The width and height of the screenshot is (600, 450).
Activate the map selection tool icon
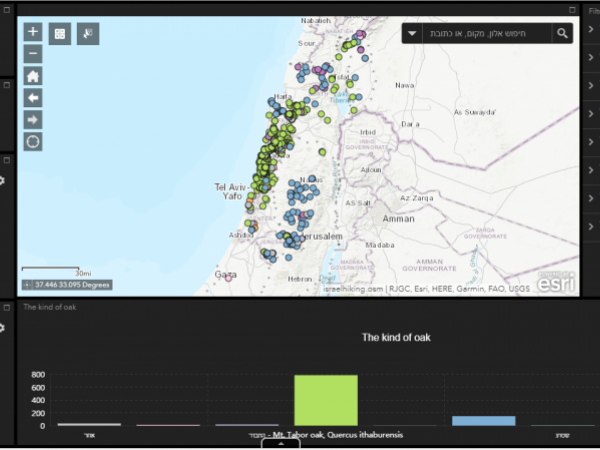click(88, 33)
